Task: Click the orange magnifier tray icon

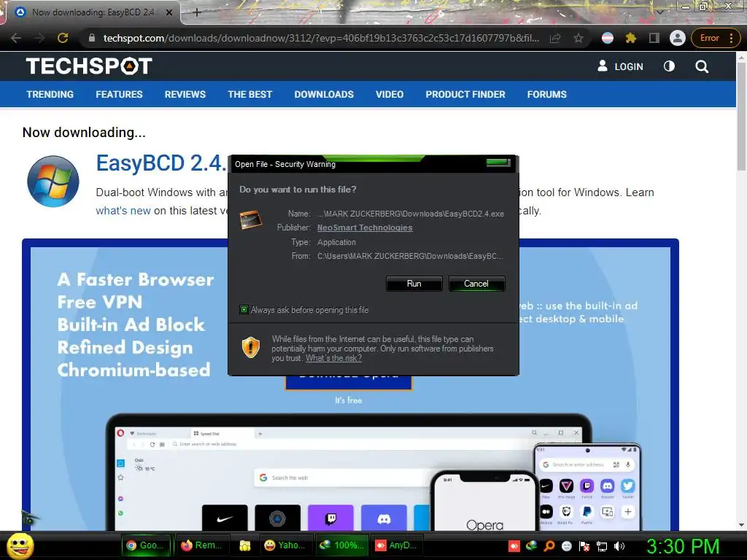Action: [x=549, y=546]
